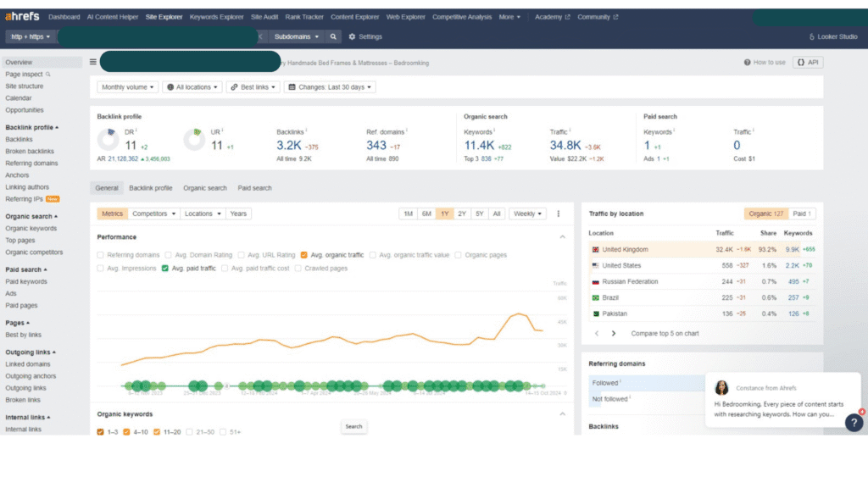Collapse the Performance section chevron
This screenshot has height=477, width=868.
coord(564,237)
